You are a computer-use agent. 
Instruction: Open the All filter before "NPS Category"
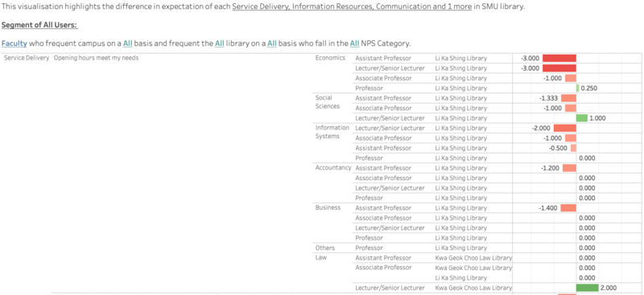pyautogui.click(x=354, y=43)
